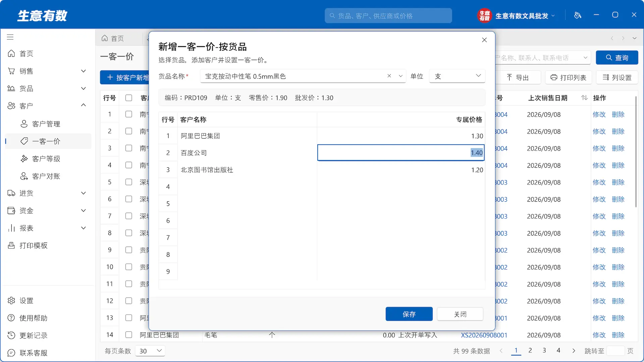Check the row 9 checkbox
644x362 pixels.
pos(129,250)
